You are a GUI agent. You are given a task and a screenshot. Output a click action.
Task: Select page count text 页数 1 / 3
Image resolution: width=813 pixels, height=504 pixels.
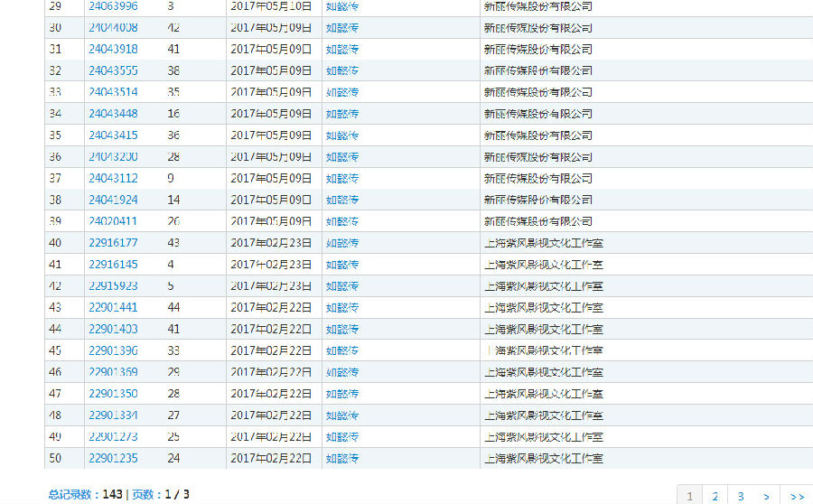tap(161, 494)
